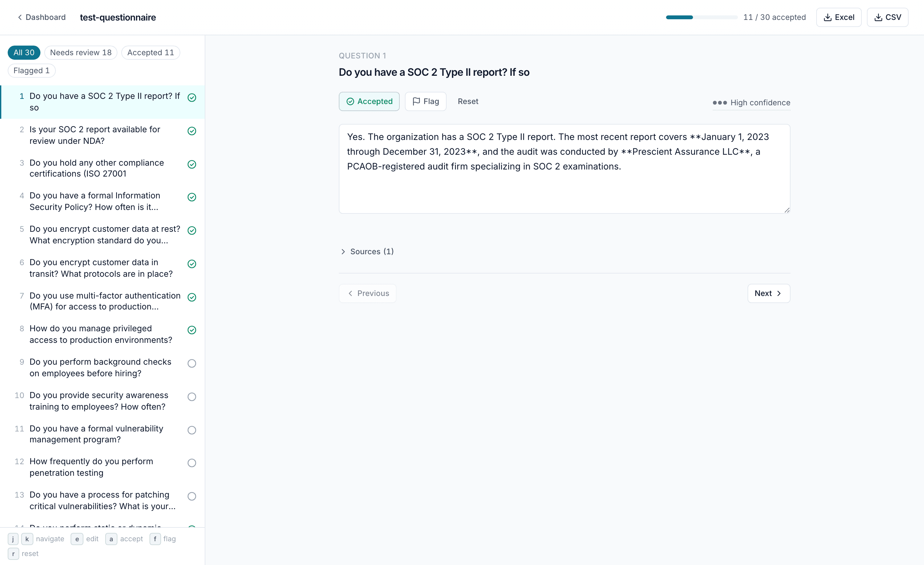Click accepted checkmark for Information Security Policy

[192, 197]
